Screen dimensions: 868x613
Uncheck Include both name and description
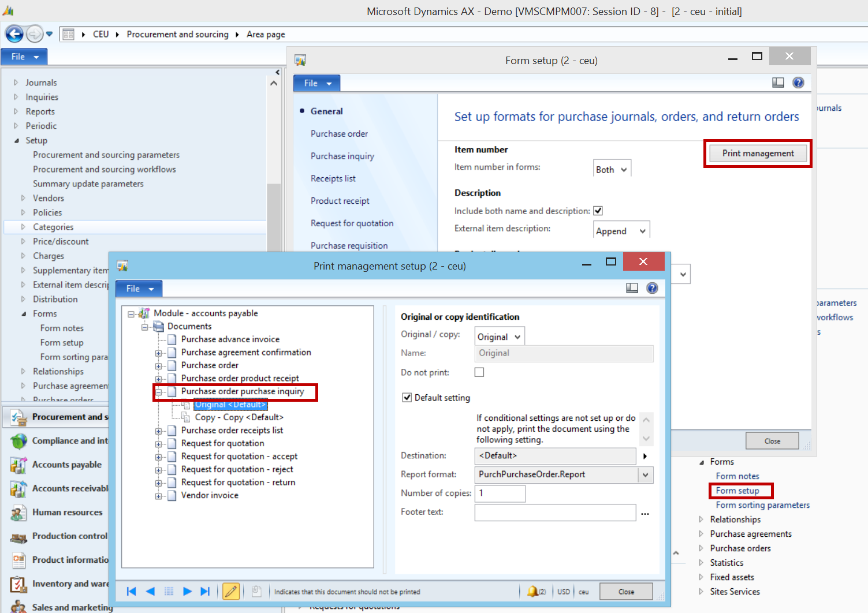(598, 211)
